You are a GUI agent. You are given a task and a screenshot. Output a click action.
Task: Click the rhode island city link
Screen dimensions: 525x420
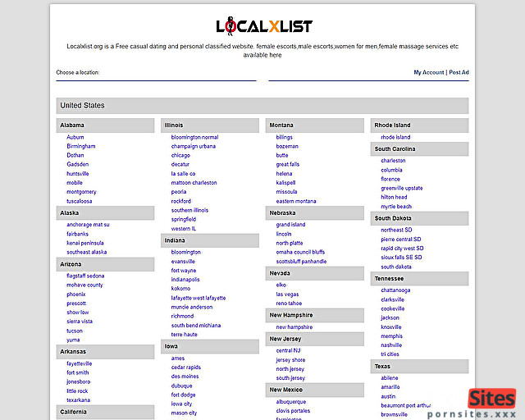(395, 137)
